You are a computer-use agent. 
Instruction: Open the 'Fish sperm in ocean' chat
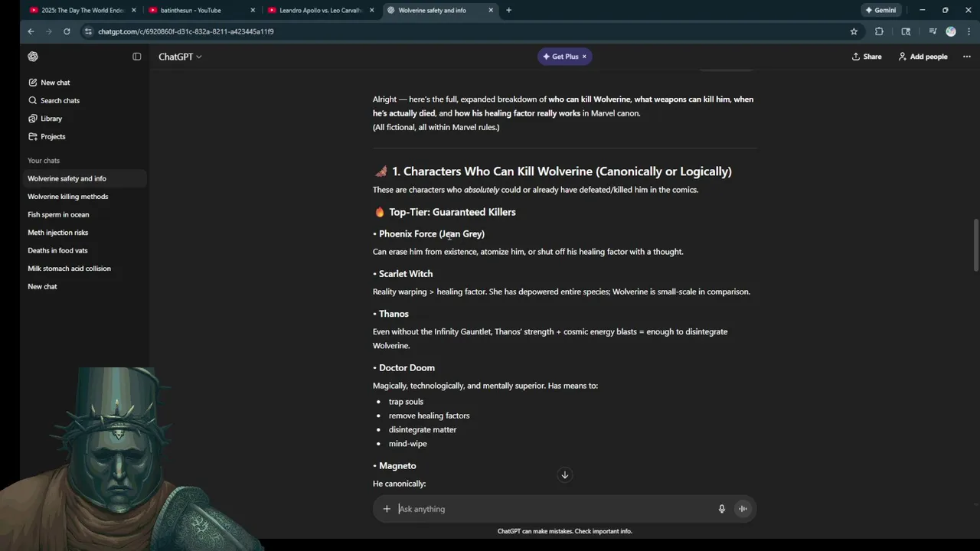click(84, 214)
